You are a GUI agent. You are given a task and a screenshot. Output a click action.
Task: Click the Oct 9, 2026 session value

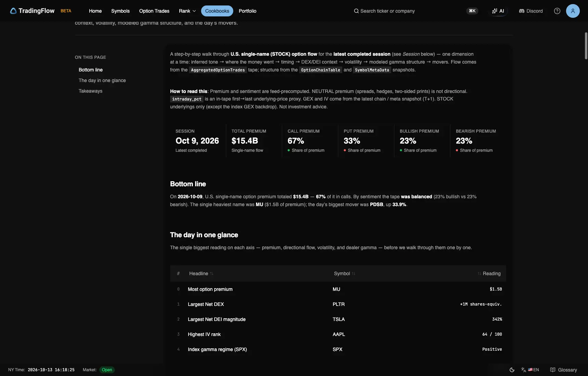197,141
